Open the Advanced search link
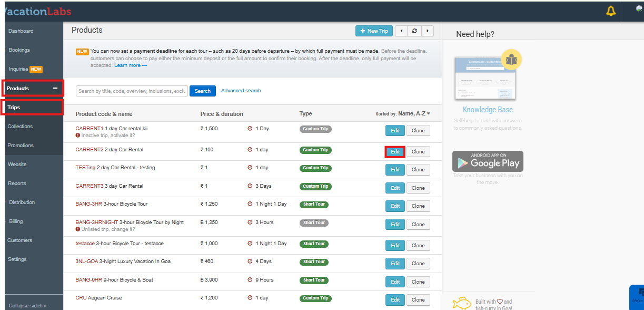Viewport: 644px width, 310px height. coord(241,91)
